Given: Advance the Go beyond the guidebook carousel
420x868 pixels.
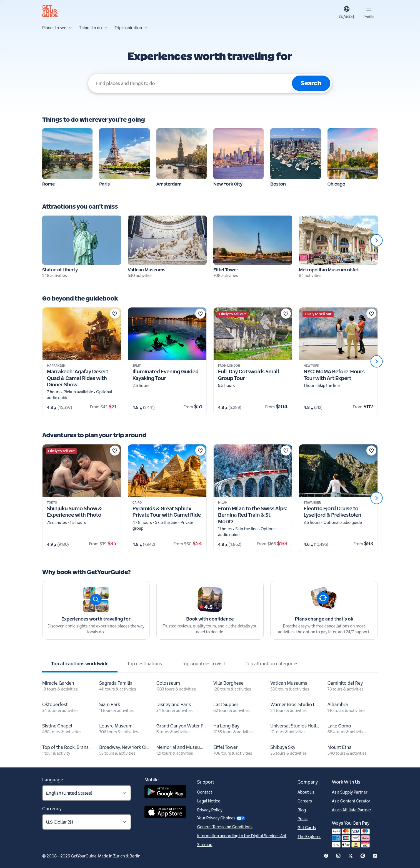Looking at the screenshot, I should [376, 361].
